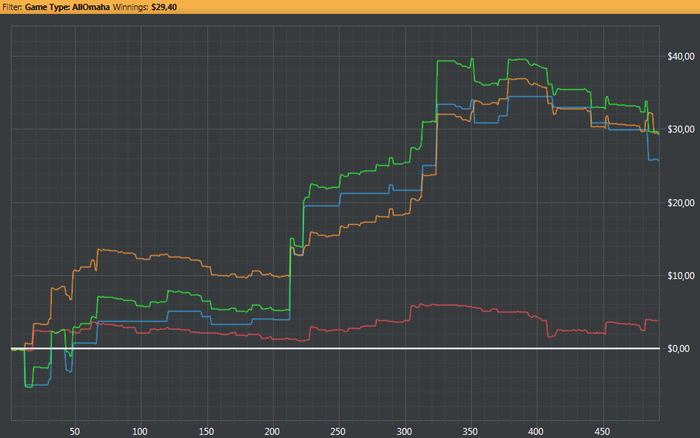Image resolution: width=700 pixels, height=438 pixels.
Task: Click the 200 hands x-axis label
Action: point(272,431)
